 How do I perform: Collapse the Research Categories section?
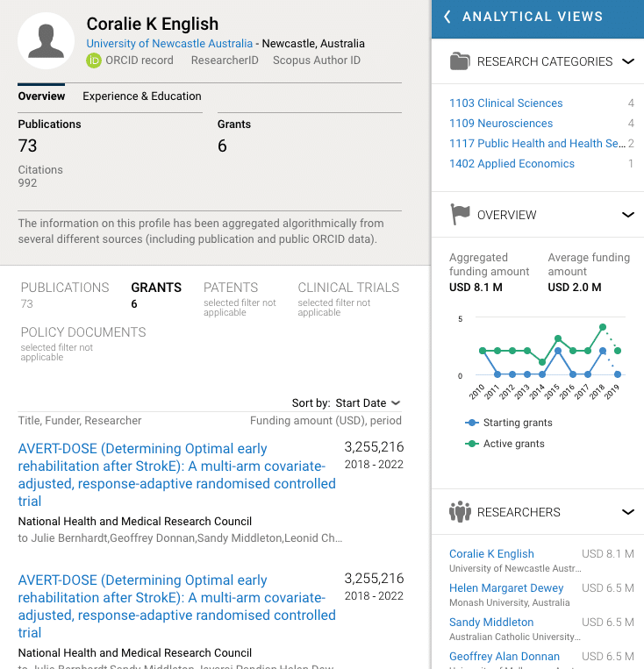pos(627,61)
